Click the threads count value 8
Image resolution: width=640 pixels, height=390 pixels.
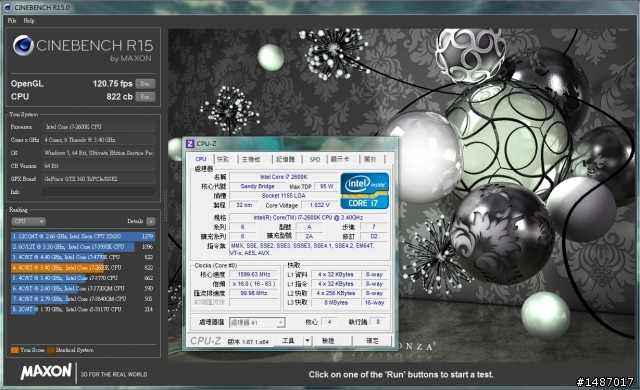[x=378, y=322]
